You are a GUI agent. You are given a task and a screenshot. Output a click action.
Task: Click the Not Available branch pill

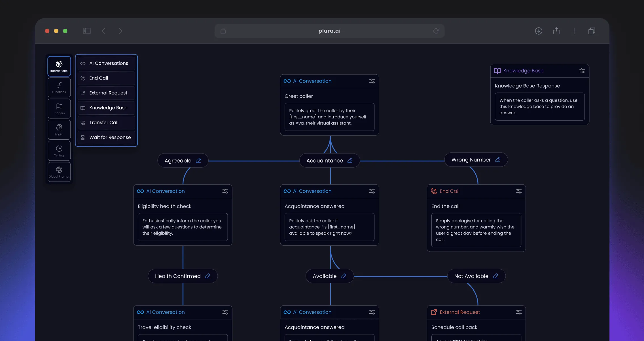476,276
